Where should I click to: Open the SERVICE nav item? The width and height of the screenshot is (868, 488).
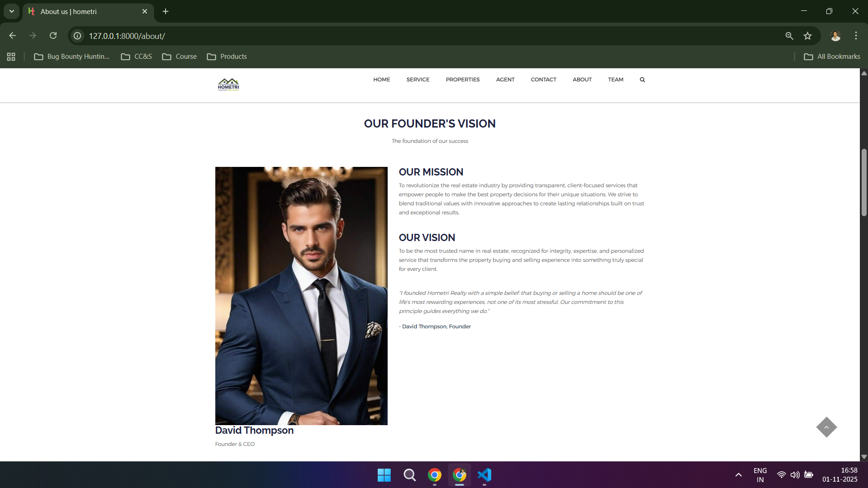tap(417, 80)
